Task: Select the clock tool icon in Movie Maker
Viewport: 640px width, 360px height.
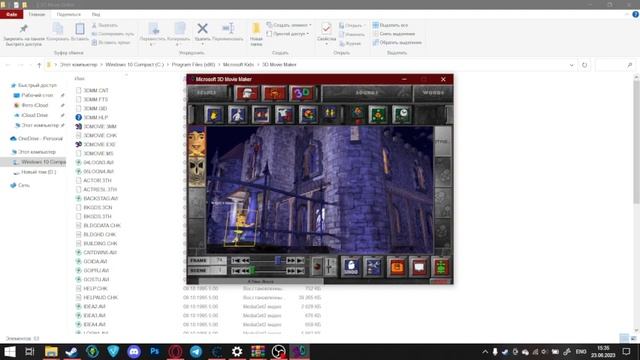Action: point(402,115)
